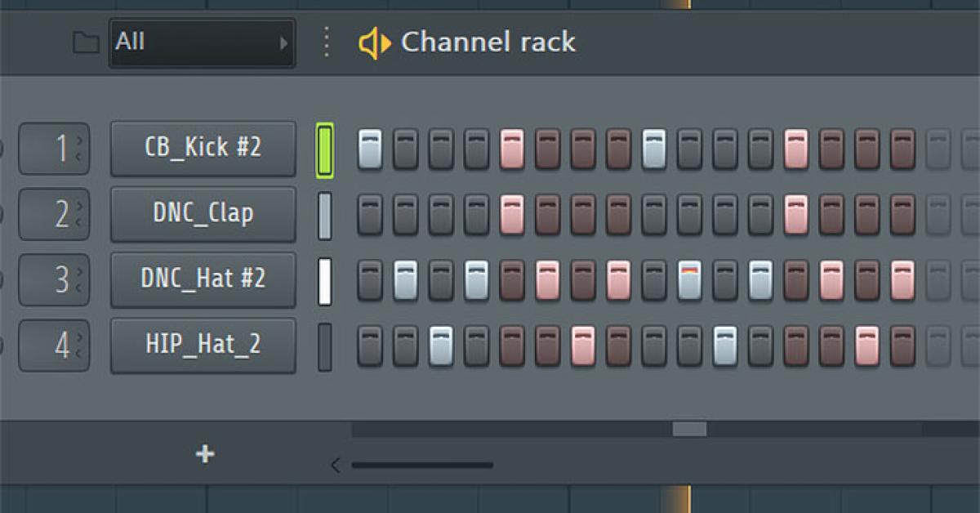Open the HIP_Hat_2 channel
Viewport: 980px width, 513px height.
coord(203,345)
